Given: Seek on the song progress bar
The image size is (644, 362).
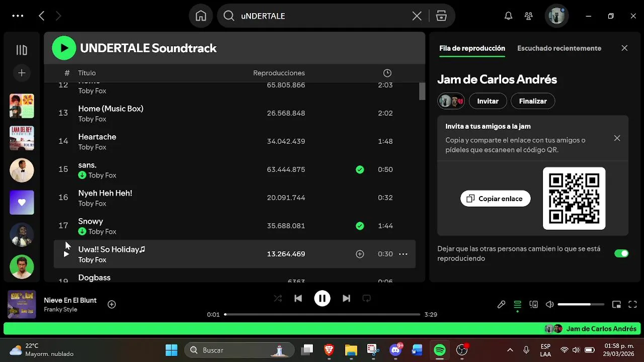Looking at the screenshot, I should (x=322, y=314).
